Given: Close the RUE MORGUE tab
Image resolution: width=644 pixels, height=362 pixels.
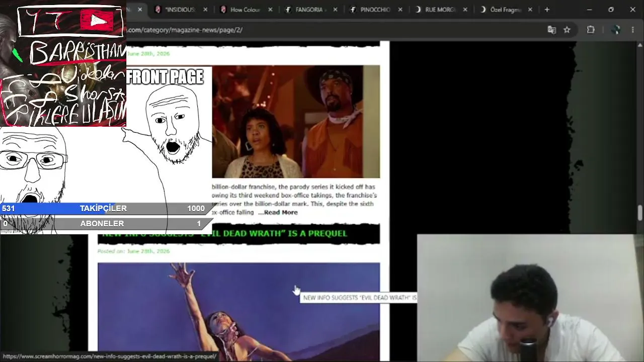Looking at the screenshot, I should 465,10.
